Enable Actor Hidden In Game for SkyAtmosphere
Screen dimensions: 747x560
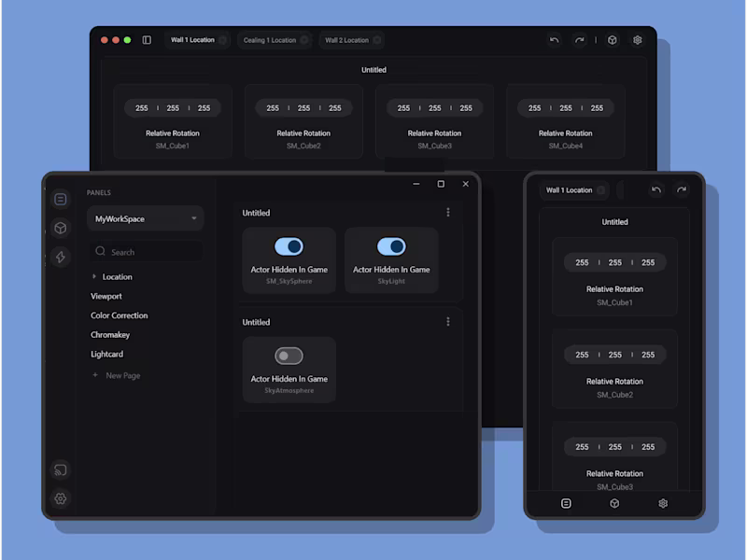[289, 356]
